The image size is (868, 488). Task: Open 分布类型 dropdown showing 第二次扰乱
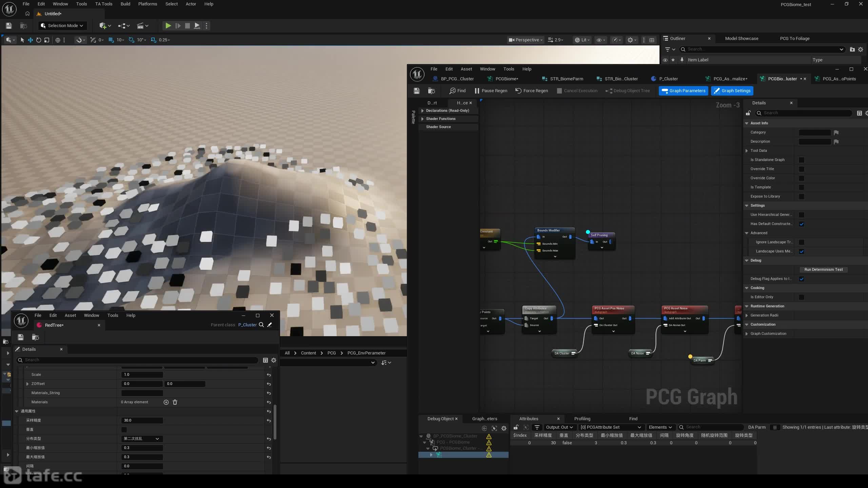(142, 439)
